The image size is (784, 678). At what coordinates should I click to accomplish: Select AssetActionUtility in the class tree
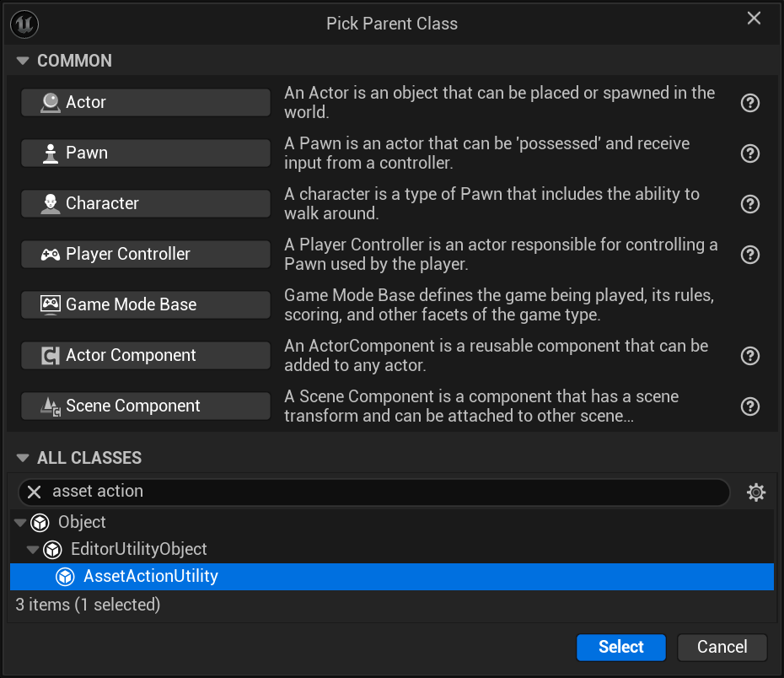point(150,577)
